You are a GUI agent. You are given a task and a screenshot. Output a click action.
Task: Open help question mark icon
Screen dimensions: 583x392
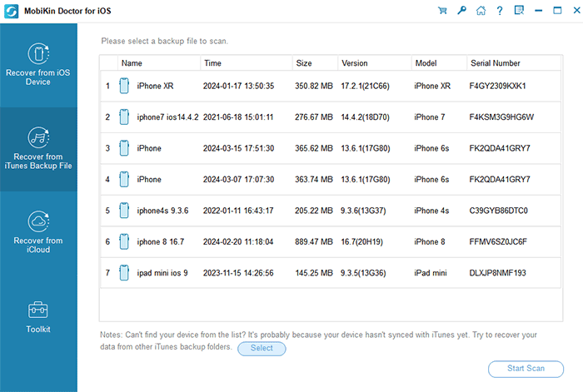pyautogui.click(x=500, y=11)
